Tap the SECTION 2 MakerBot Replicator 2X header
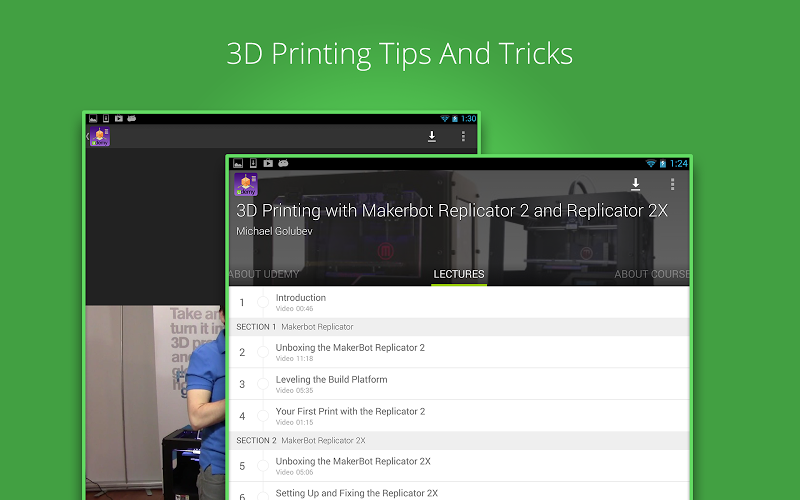The image size is (800, 500). point(459,440)
